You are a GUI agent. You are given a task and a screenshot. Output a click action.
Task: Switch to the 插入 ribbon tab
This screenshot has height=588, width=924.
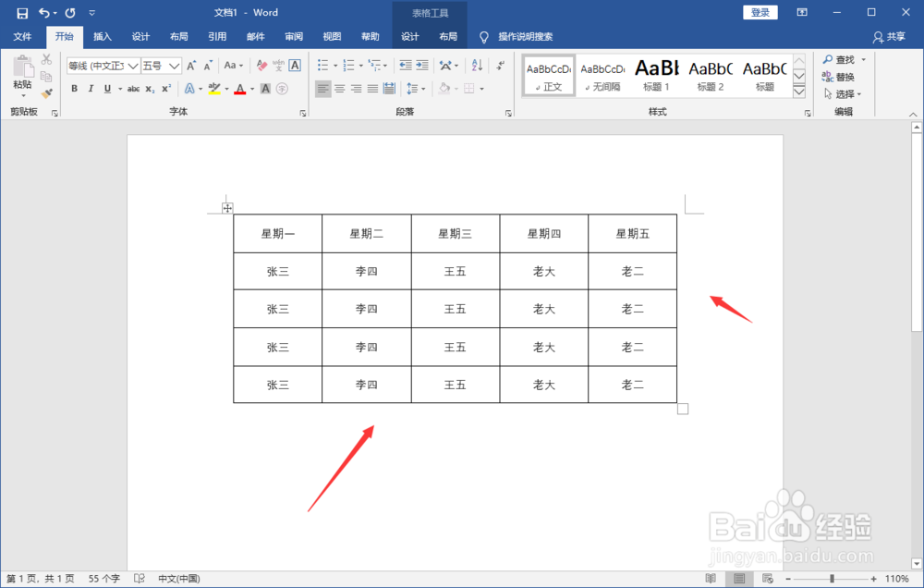point(102,36)
